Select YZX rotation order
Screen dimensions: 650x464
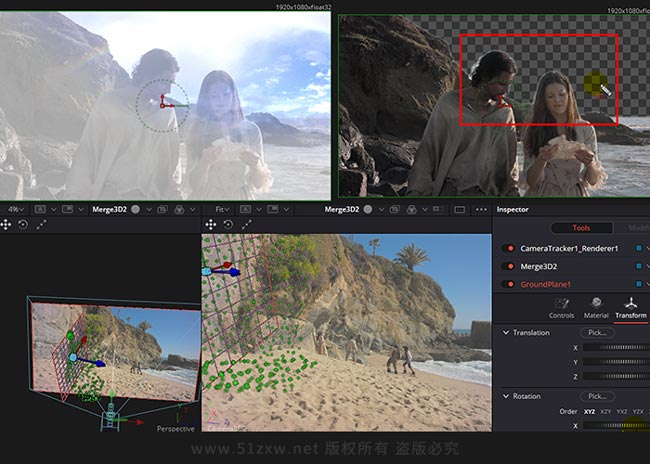coord(638,412)
